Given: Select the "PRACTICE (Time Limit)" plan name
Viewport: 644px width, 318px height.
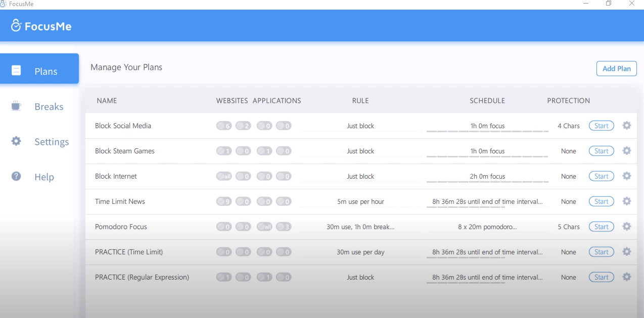Looking at the screenshot, I should (x=129, y=252).
